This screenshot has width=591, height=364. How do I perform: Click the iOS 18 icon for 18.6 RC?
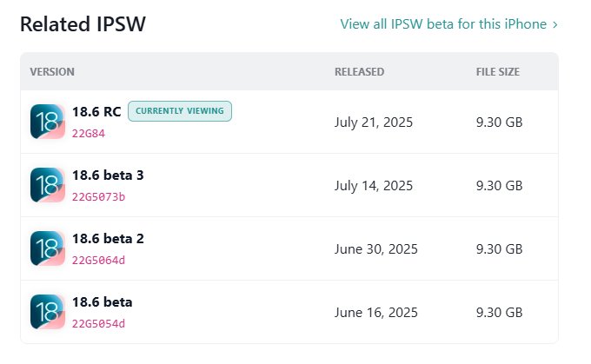[x=47, y=122]
